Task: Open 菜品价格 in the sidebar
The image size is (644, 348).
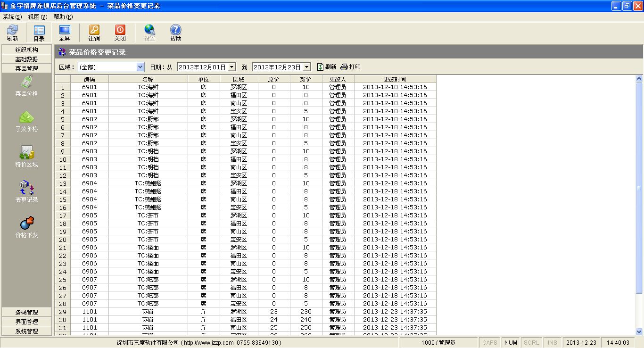Action: [x=26, y=86]
